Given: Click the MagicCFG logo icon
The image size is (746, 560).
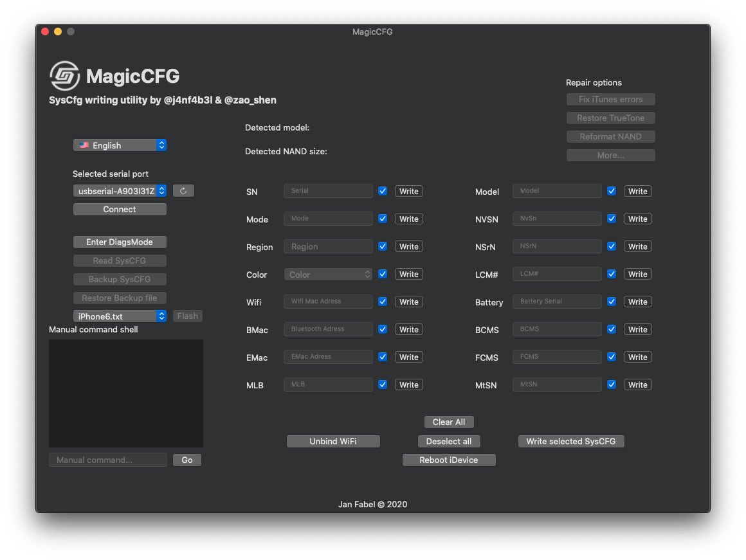Looking at the screenshot, I should [x=65, y=76].
